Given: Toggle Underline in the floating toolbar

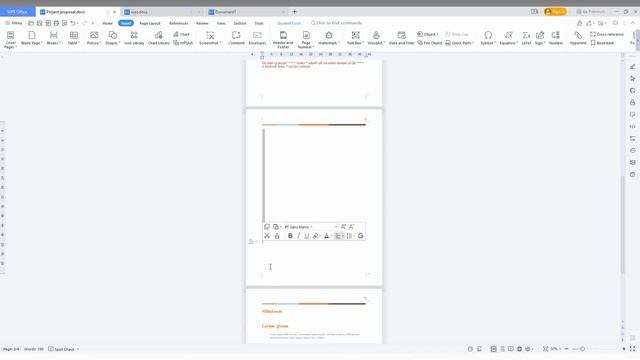Looking at the screenshot, I should [307, 236].
